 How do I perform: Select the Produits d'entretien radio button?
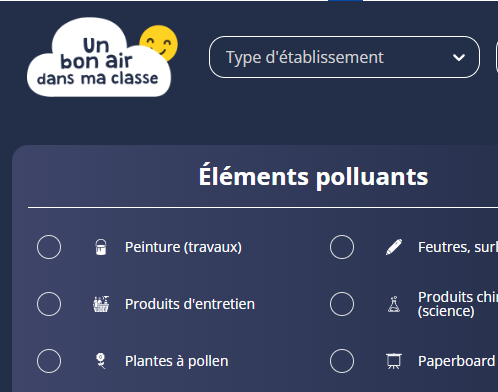[49, 304]
